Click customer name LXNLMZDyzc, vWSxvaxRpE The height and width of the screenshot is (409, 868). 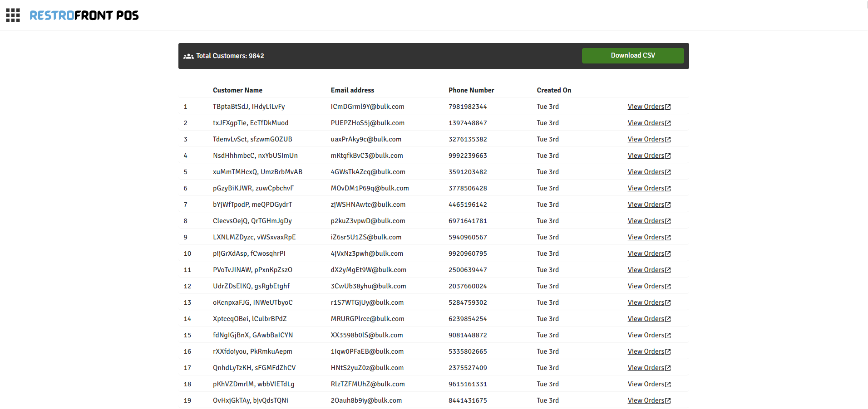[x=254, y=237]
